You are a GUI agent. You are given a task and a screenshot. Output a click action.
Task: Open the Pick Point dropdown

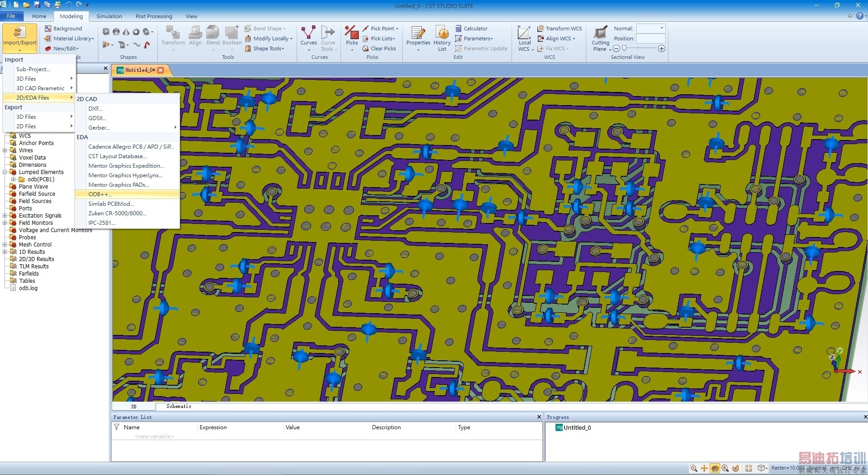click(x=380, y=29)
